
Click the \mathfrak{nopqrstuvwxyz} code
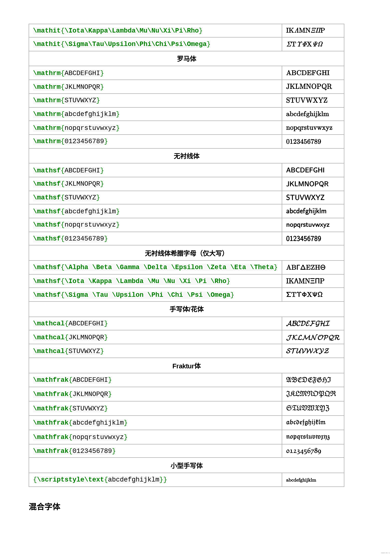click(80, 437)
